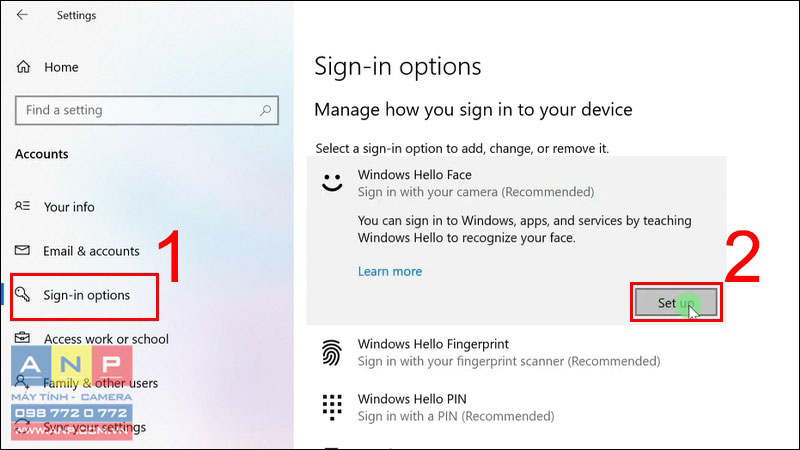Click the Home house icon
This screenshot has height=450, width=800.
pos(23,67)
